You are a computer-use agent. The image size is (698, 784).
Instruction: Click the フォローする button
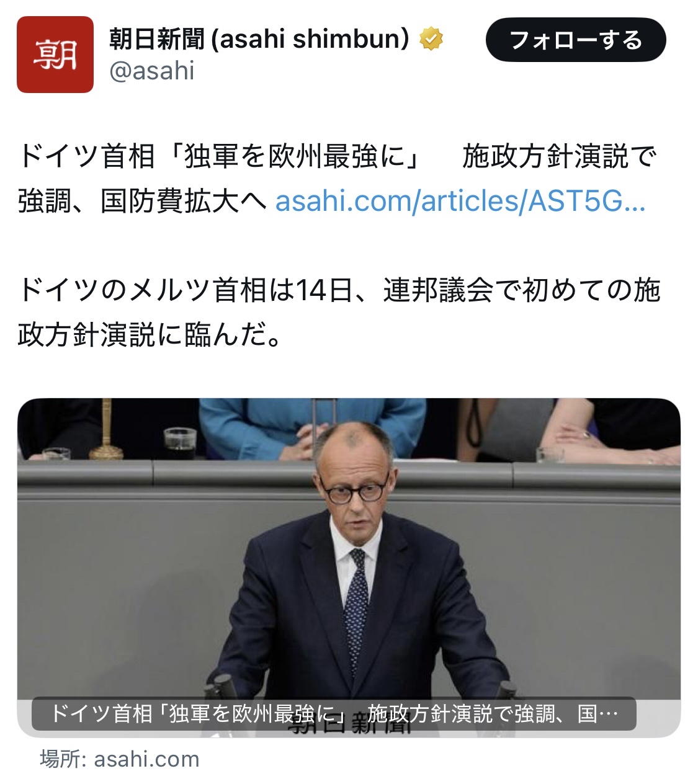coord(576,40)
